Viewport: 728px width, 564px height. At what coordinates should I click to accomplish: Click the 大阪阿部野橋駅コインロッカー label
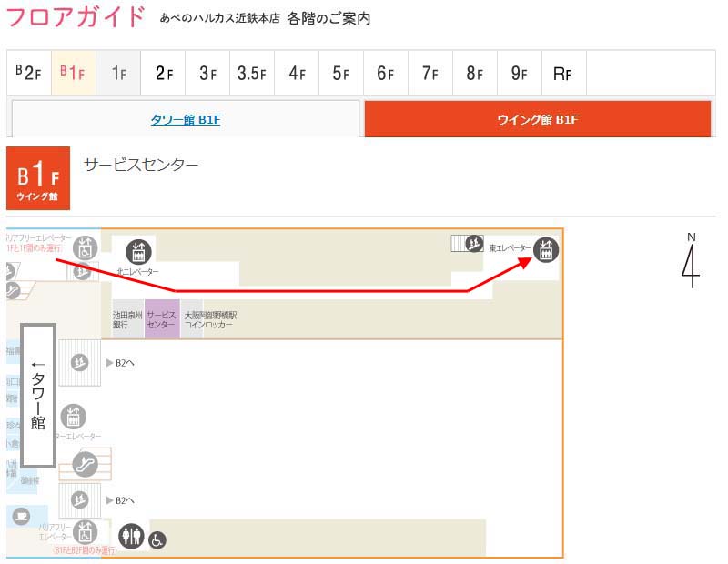(210, 319)
